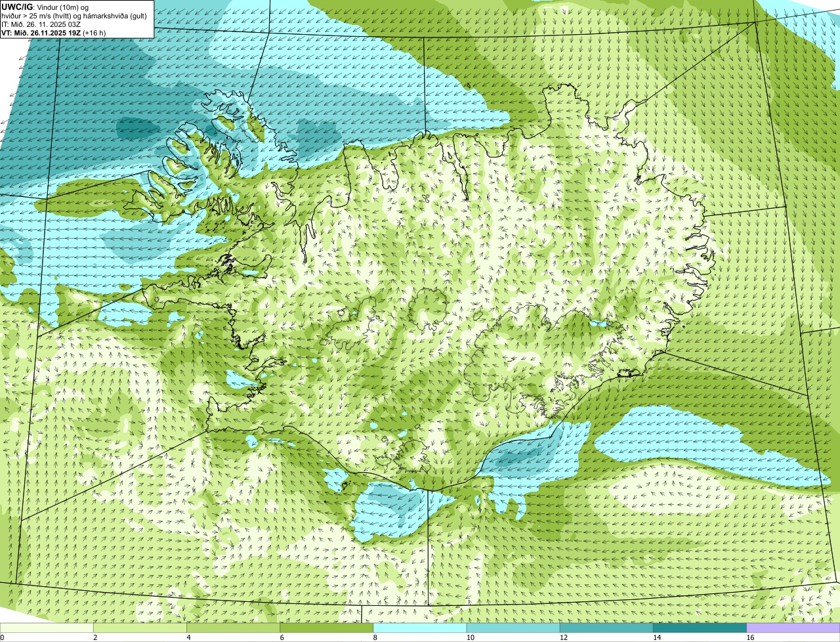Click the '2' label on the color scale

coord(95,637)
